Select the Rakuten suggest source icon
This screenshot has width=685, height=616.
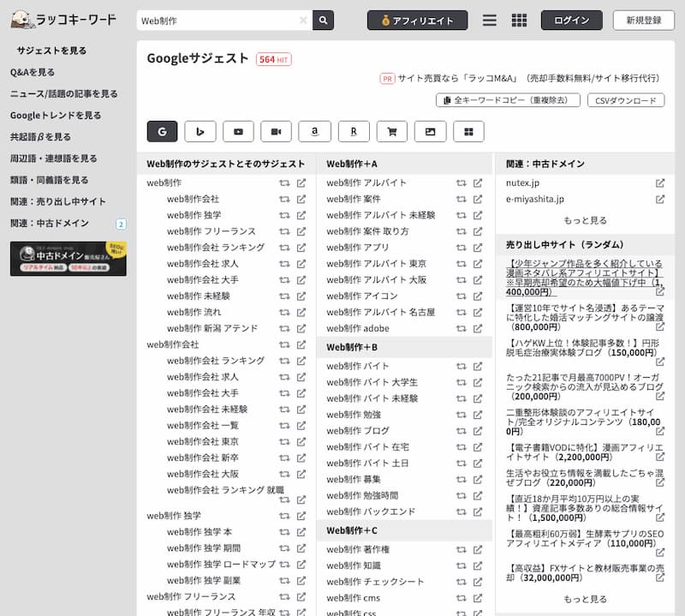[353, 131]
